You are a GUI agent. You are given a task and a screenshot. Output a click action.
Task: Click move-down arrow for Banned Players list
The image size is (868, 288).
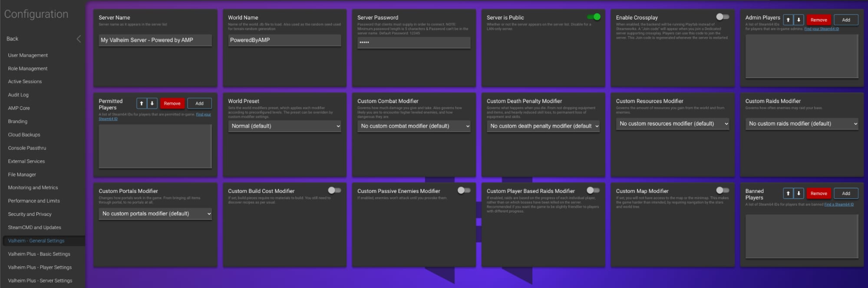[x=799, y=193]
